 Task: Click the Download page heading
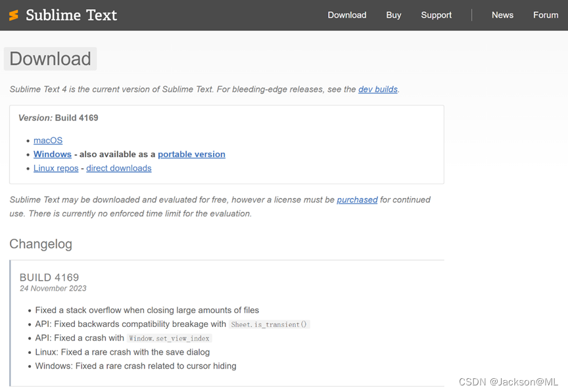(50, 59)
